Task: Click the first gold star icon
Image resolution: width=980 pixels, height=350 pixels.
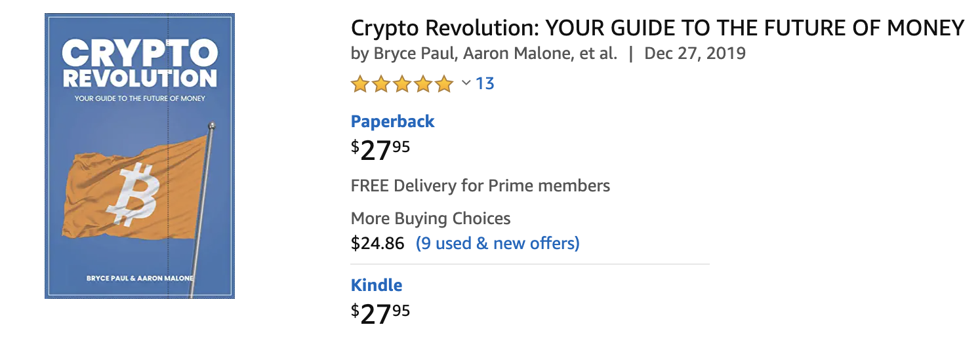Action: tap(360, 84)
